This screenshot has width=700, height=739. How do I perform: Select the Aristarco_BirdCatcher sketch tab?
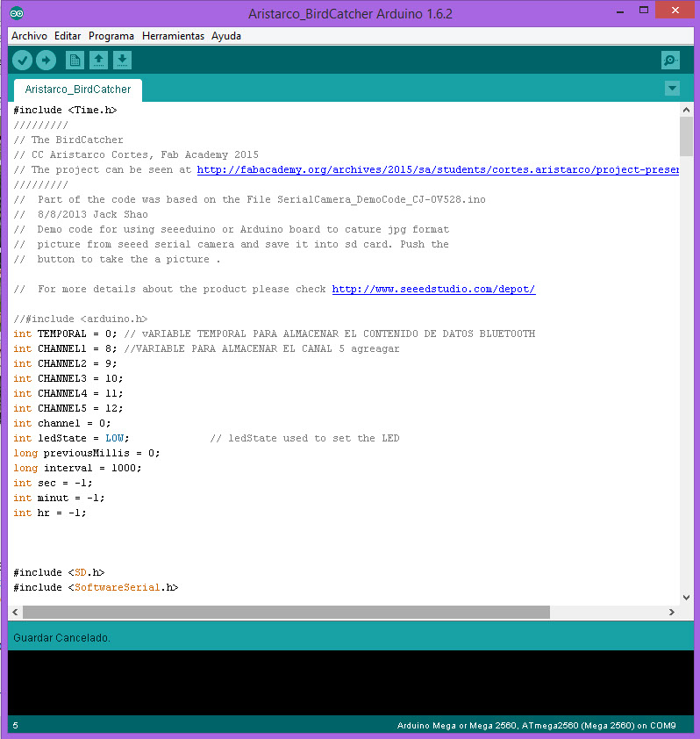pos(78,90)
